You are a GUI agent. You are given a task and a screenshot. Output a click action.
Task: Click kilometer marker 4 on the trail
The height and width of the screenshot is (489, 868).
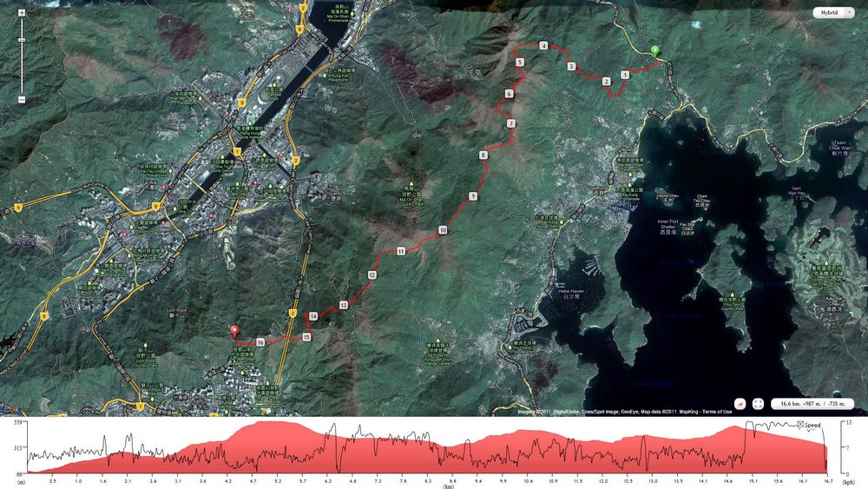543,45
